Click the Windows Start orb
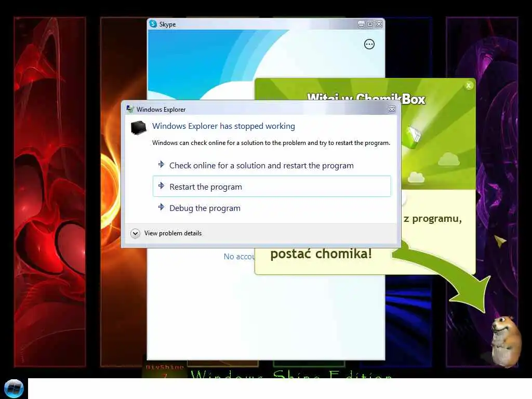Viewport: 532px width, 399px height. [14, 389]
